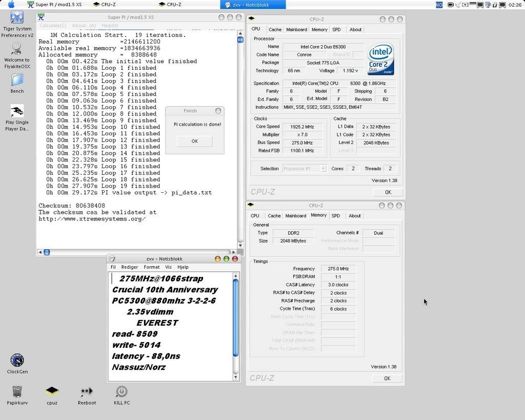Select Mainboard tab in upper CPU-Z window

(x=297, y=29)
